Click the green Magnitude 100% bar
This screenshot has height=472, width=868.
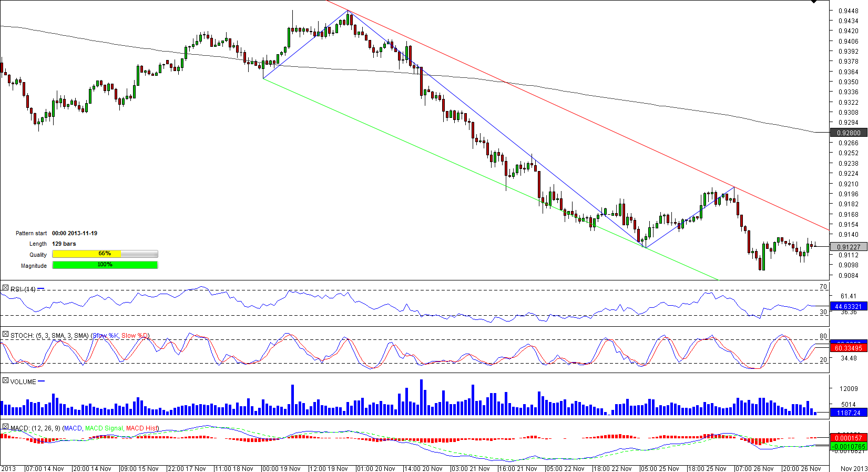point(105,265)
